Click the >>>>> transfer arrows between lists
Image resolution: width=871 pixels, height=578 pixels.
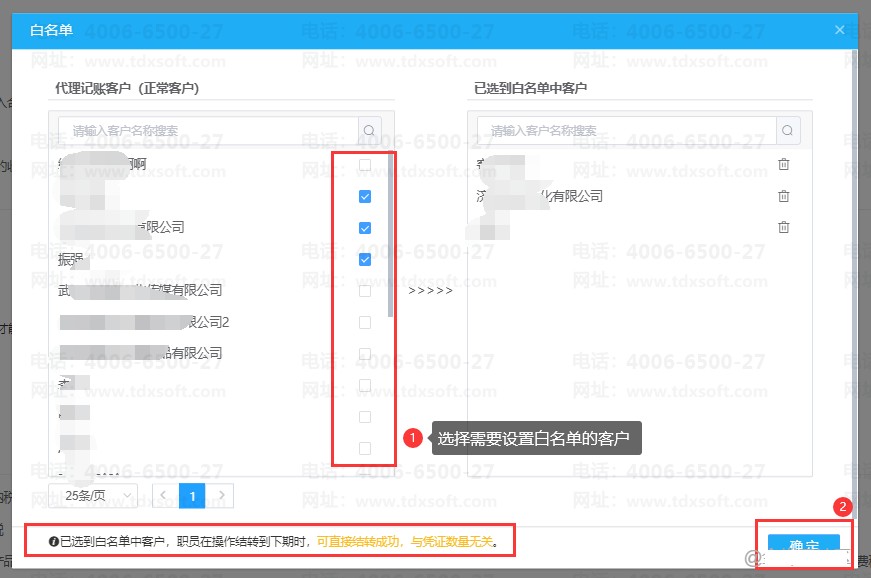point(430,291)
